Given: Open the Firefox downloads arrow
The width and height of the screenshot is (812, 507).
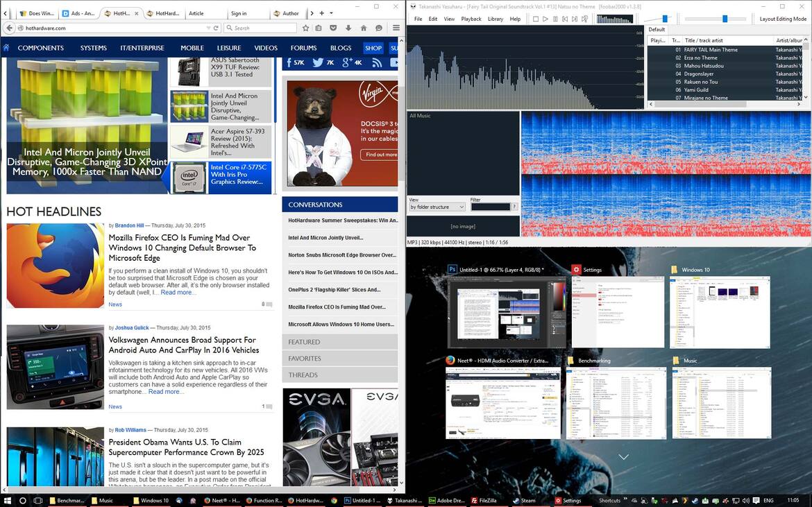Looking at the screenshot, I should click(348, 28).
